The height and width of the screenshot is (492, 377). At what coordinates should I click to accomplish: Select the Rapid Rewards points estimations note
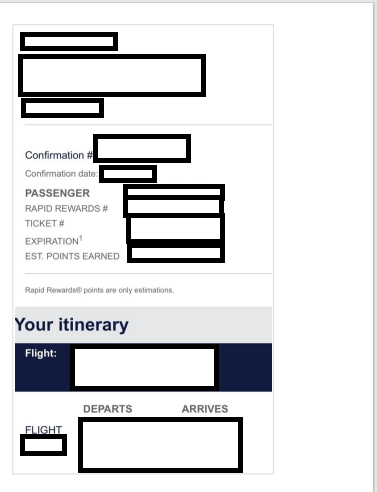pyautogui.click(x=99, y=290)
